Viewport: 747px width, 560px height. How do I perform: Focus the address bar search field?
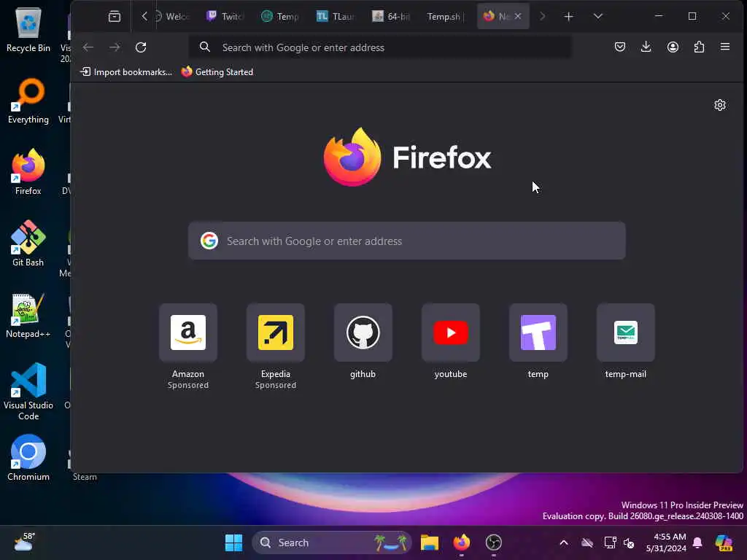click(x=380, y=47)
